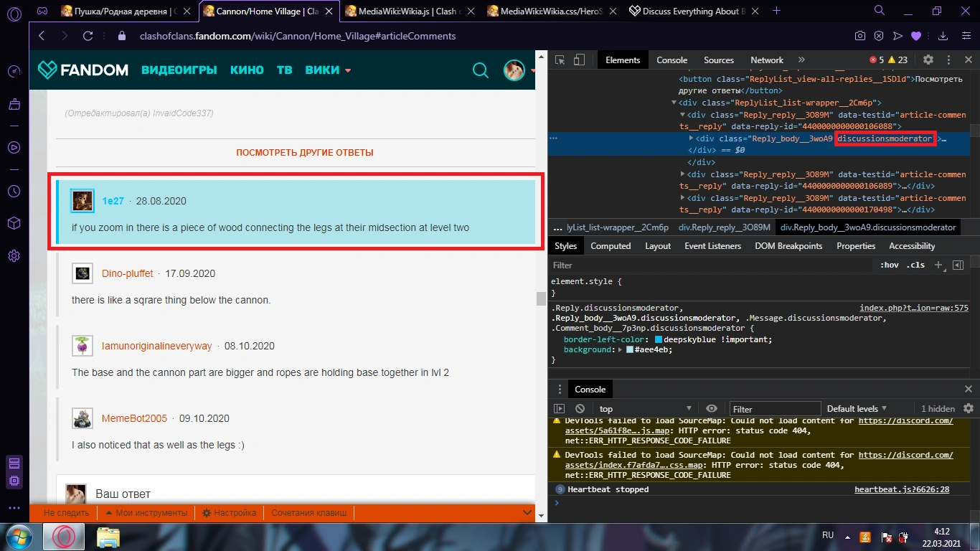
Task: Open the console drawer three-dots menu
Action: point(560,390)
